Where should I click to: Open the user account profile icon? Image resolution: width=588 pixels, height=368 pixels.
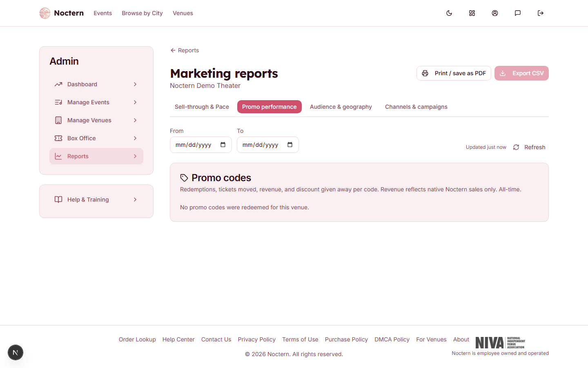coord(495,13)
